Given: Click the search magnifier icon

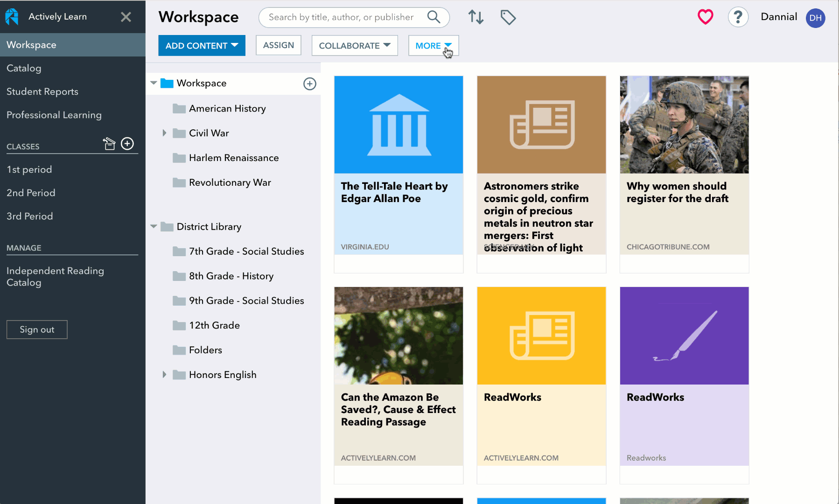Looking at the screenshot, I should click(x=434, y=17).
